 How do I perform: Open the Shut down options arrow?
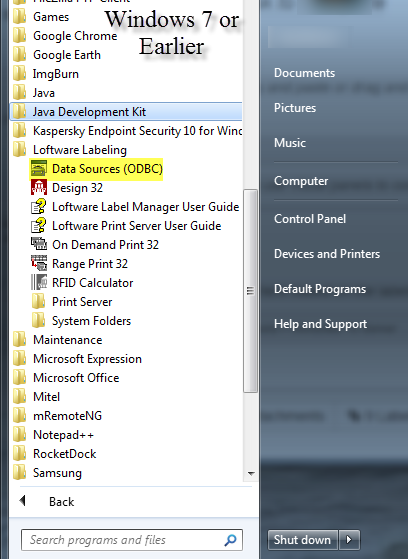(349, 540)
